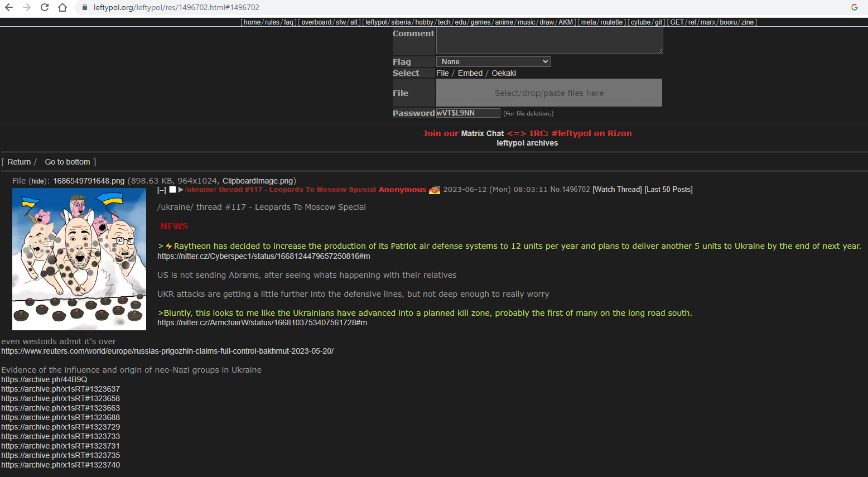The width and height of the screenshot is (868, 477).
Task: Open the siberia board in navigation bar
Action: [x=401, y=22]
